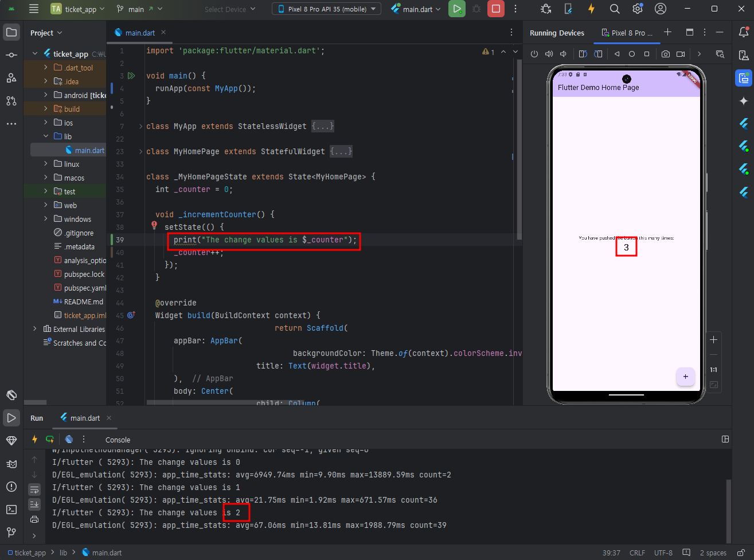
Task: Collapse the lib folder in the tree
Action: (46, 136)
